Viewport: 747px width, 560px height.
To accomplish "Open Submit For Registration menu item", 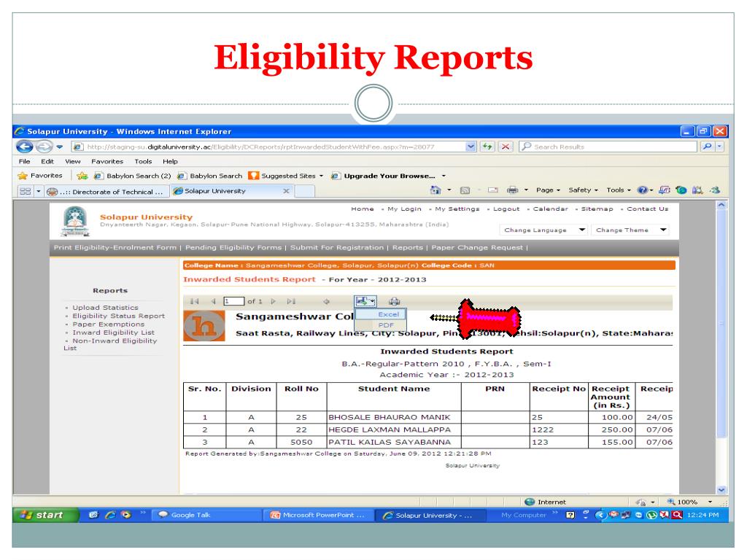I will [337, 248].
